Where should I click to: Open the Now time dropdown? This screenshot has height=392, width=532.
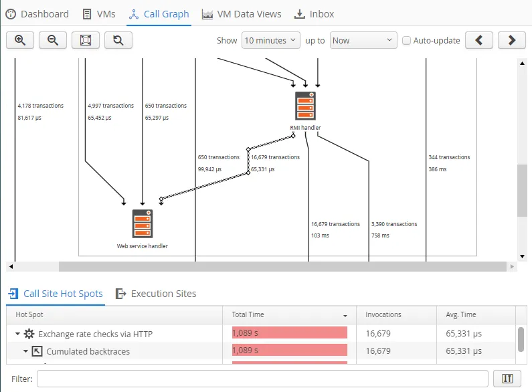(x=363, y=40)
